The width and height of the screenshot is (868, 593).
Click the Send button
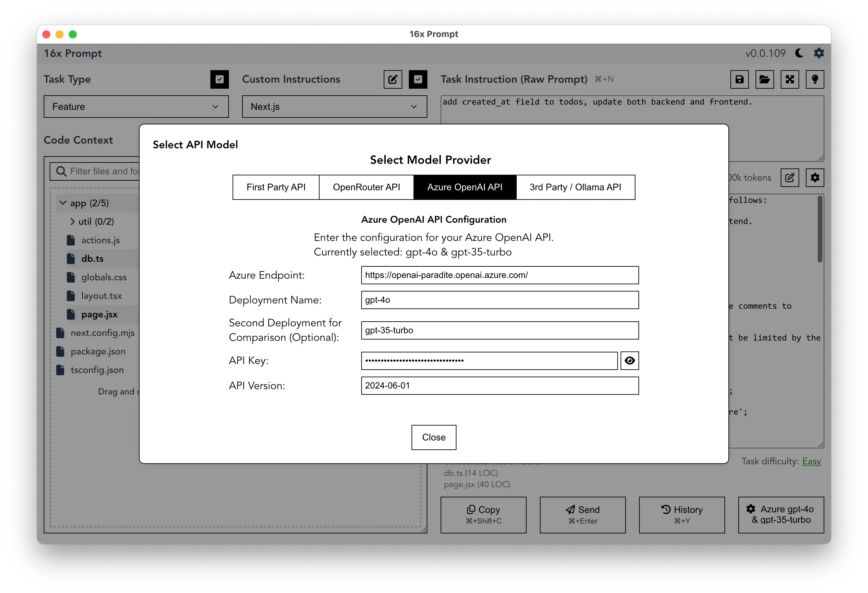583,515
